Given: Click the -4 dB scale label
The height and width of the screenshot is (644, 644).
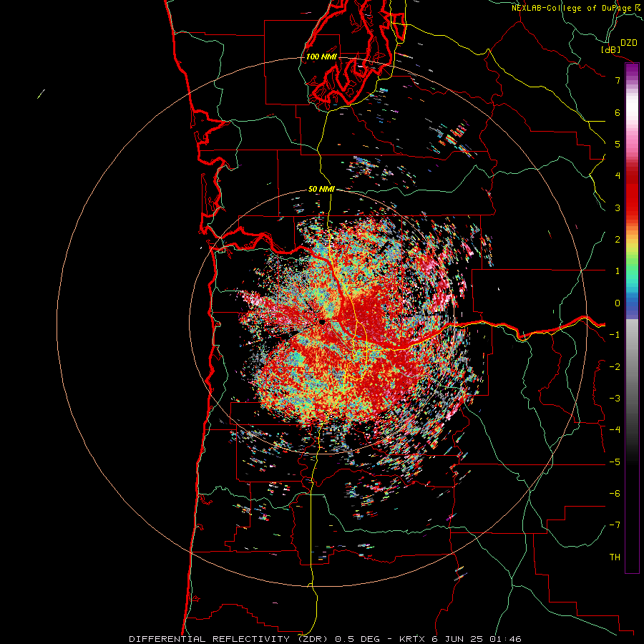Looking at the screenshot, I should (615, 429).
